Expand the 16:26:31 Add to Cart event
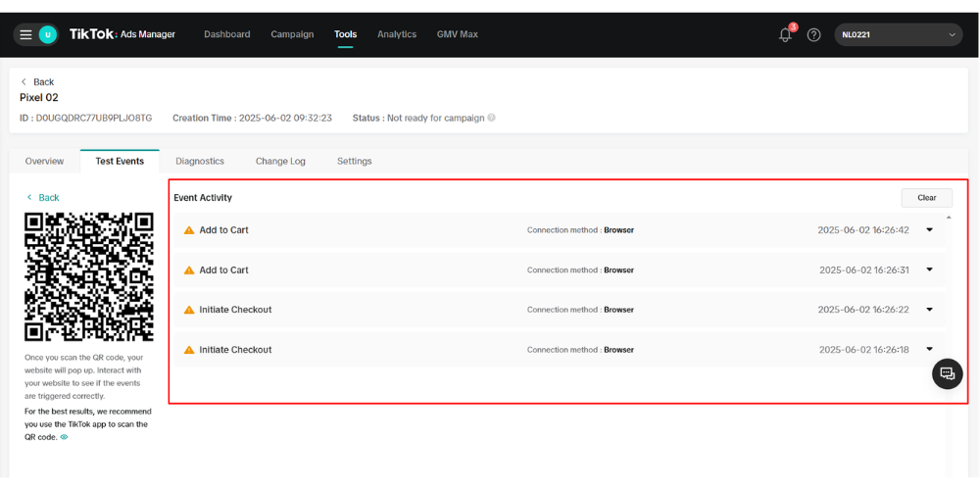Screen dimensions: 980x490 tap(929, 269)
